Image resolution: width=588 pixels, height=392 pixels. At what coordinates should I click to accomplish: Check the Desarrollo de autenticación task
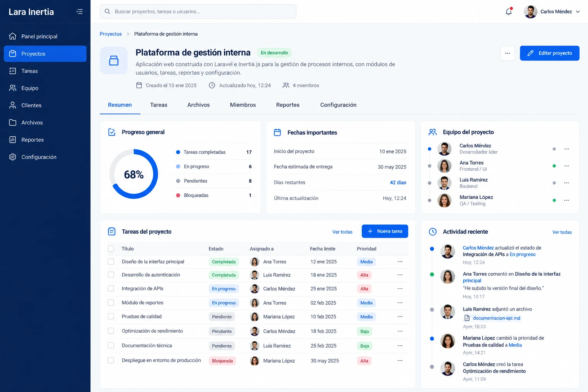111,275
